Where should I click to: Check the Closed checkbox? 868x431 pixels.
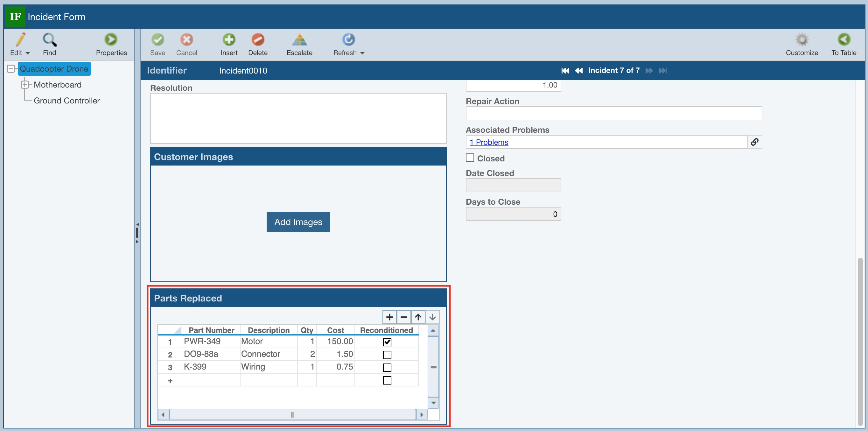coord(470,158)
